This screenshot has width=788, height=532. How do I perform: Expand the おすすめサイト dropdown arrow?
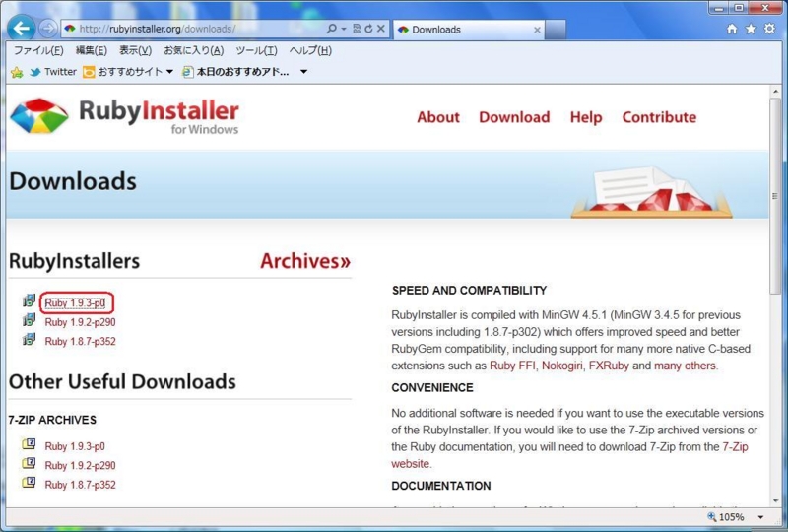click(169, 72)
